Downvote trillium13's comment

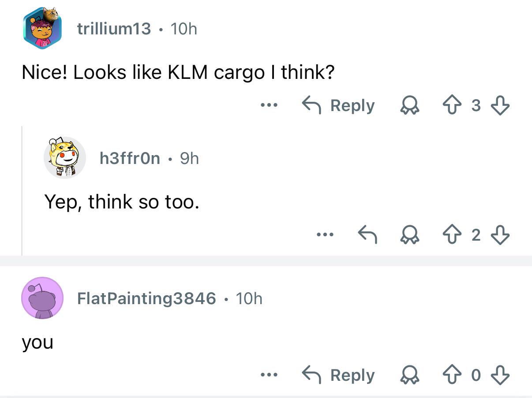point(500,106)
